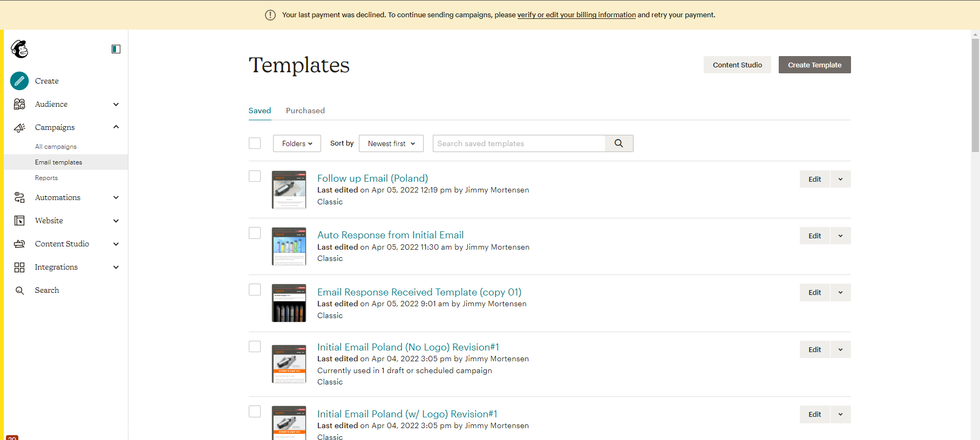
Task: Check the Follow up Email (Poland) checkbox
Action: point(255,176)
